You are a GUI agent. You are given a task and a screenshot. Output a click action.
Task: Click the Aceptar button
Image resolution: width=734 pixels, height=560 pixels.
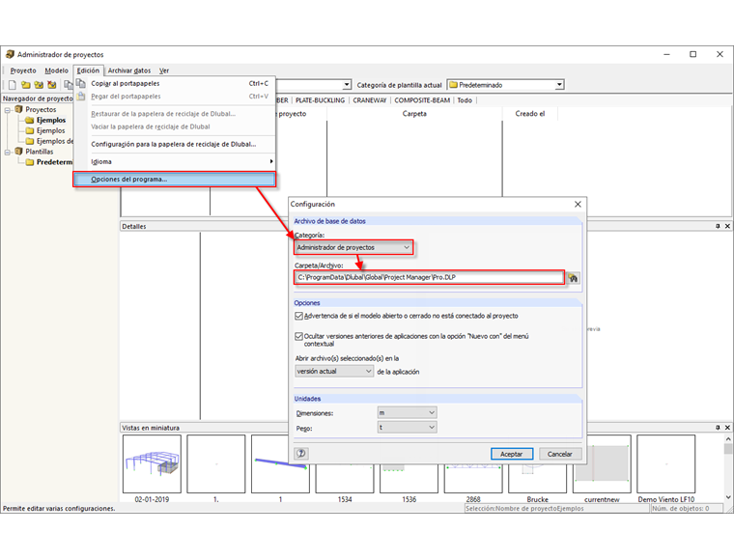[x=512, y=454]
